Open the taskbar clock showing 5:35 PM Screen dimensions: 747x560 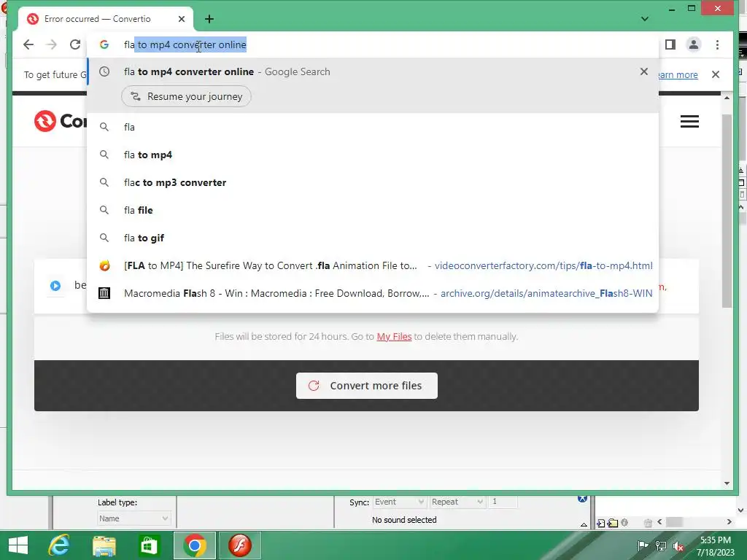click(715, 545)
